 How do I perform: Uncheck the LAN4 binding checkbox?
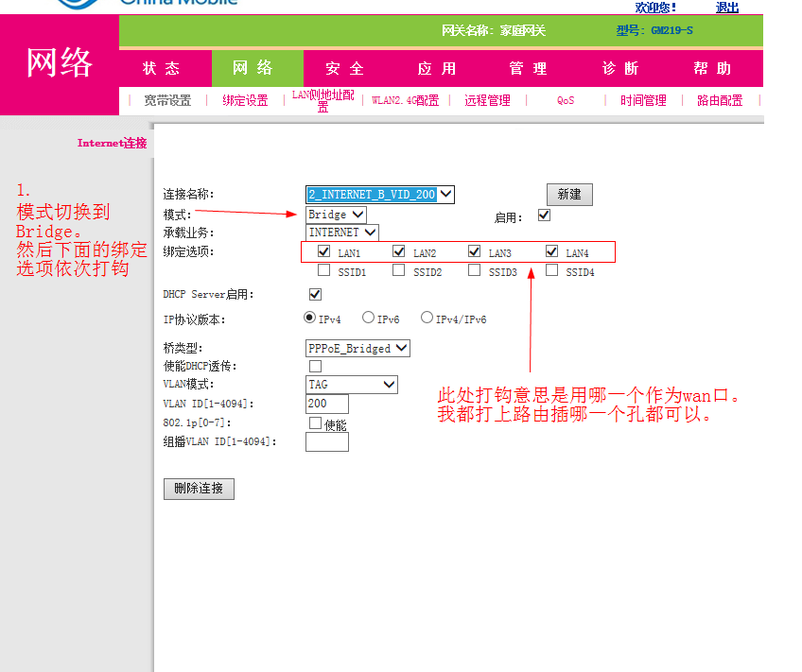(551, 250)
